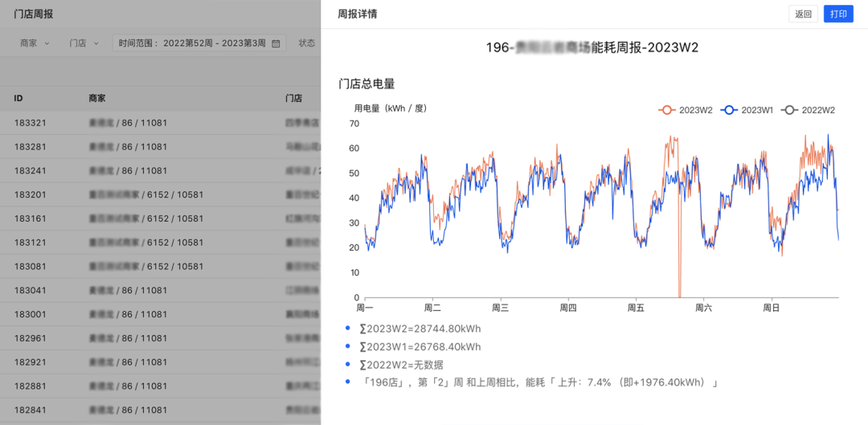Click the 返回 button

[x=803, y=14]
